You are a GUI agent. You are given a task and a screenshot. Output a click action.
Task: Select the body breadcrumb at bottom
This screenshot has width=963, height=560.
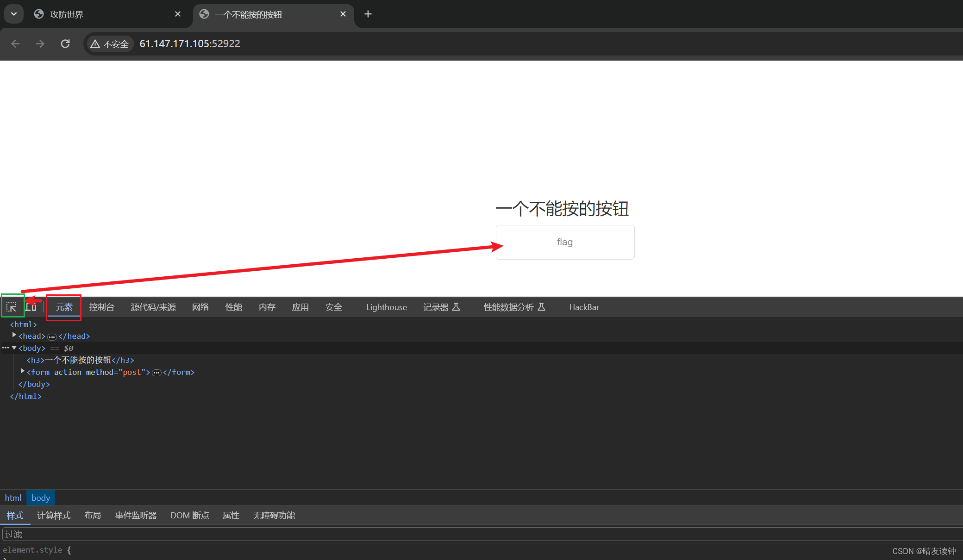[x=41, y=498]
